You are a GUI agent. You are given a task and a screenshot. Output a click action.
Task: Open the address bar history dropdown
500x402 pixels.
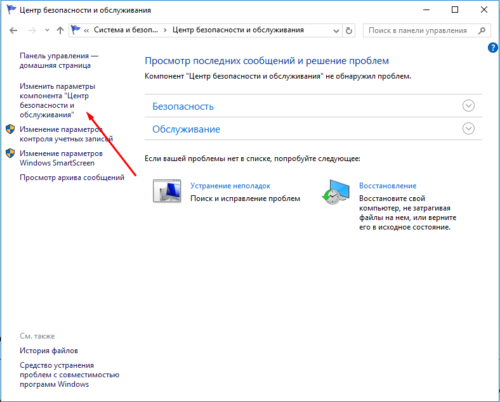[x=336, y=31]
